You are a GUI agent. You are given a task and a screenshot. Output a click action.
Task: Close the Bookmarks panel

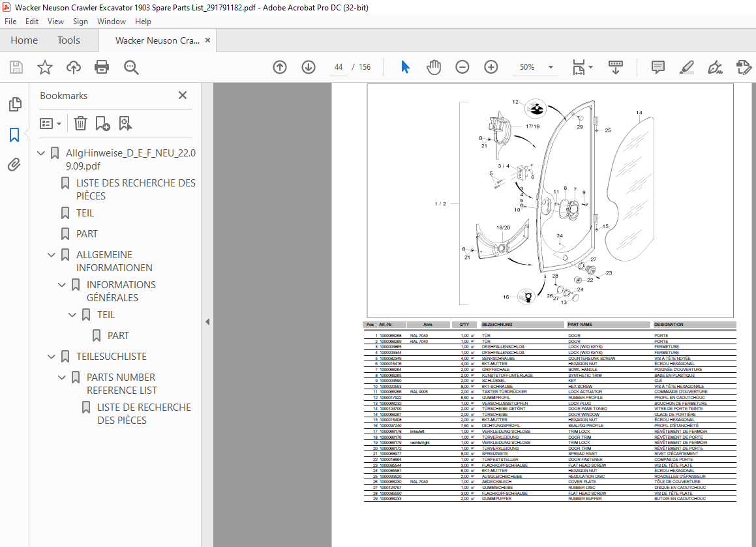click(x=182, y=95)
